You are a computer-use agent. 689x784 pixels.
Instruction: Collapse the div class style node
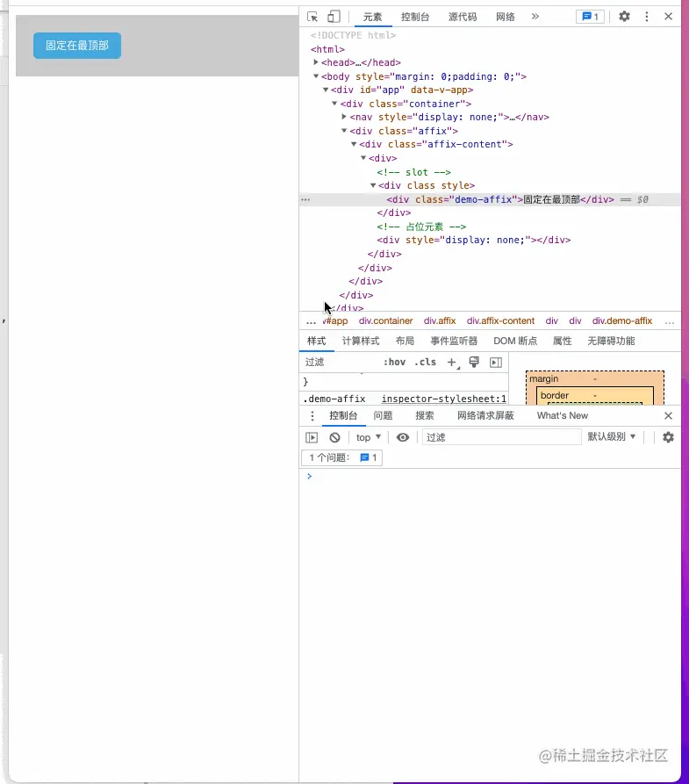click(x=372, y=185)
